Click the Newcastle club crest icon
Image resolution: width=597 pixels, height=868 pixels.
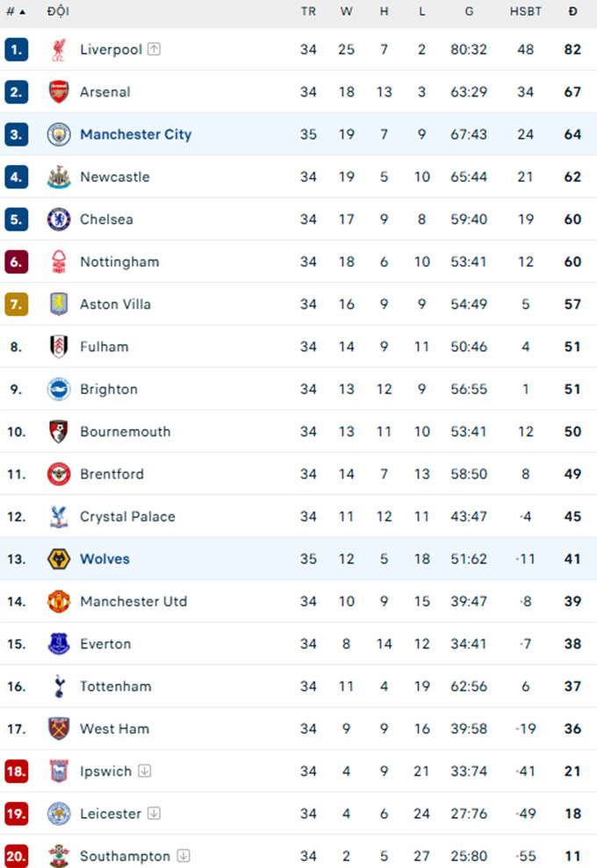coord(59,177)
